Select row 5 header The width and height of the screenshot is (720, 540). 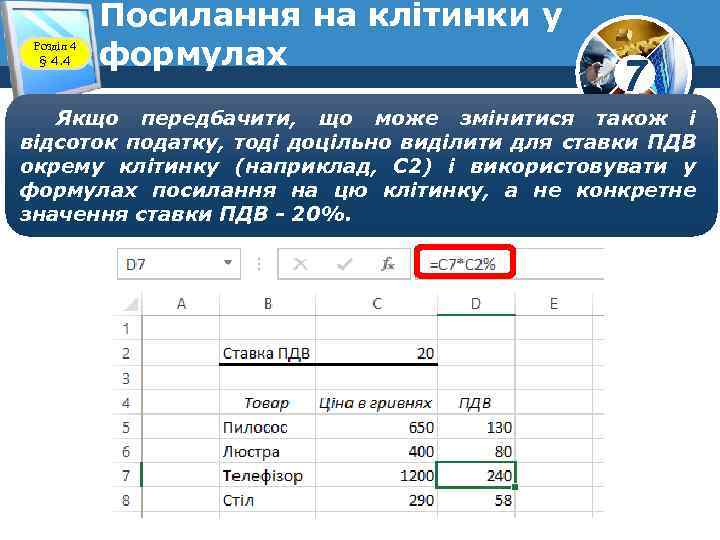pyautogui.click(x=127, y=428)
